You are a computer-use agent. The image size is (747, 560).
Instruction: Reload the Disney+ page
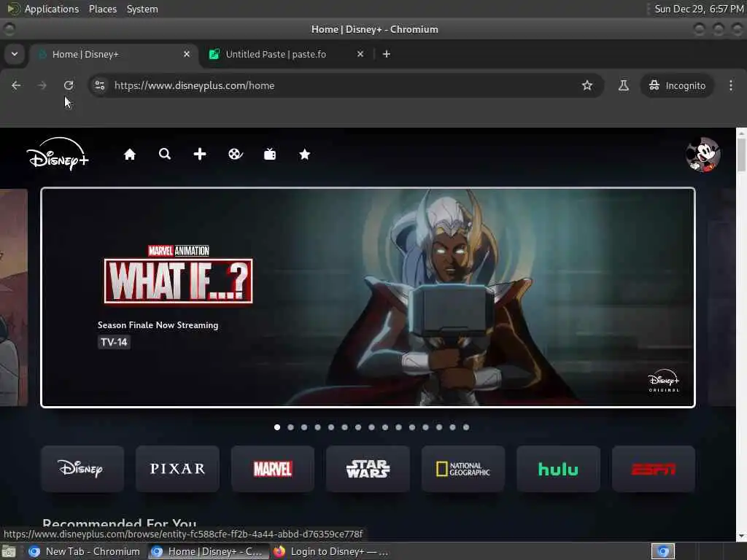69,85
